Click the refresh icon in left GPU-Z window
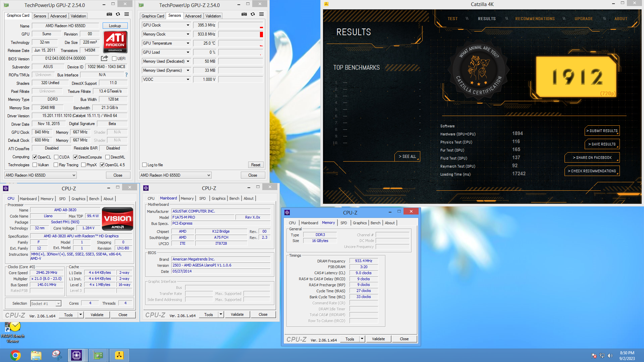 click(x=118, y=14)
